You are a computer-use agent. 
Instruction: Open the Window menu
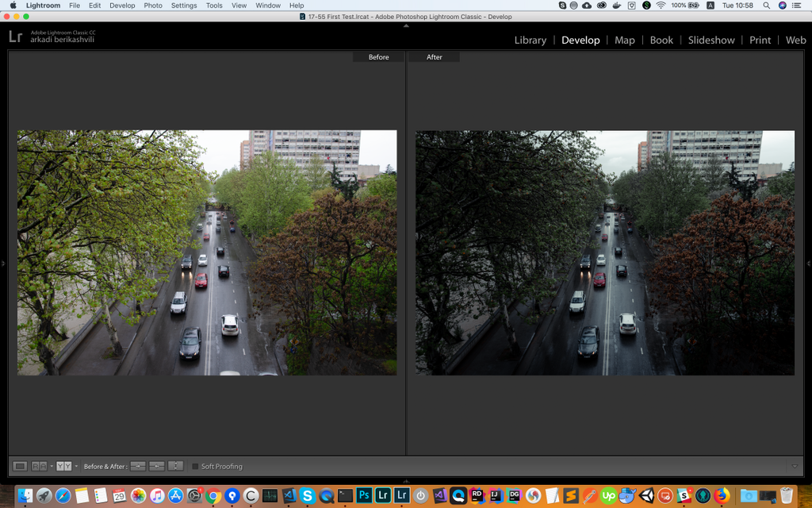pos(268,6)
